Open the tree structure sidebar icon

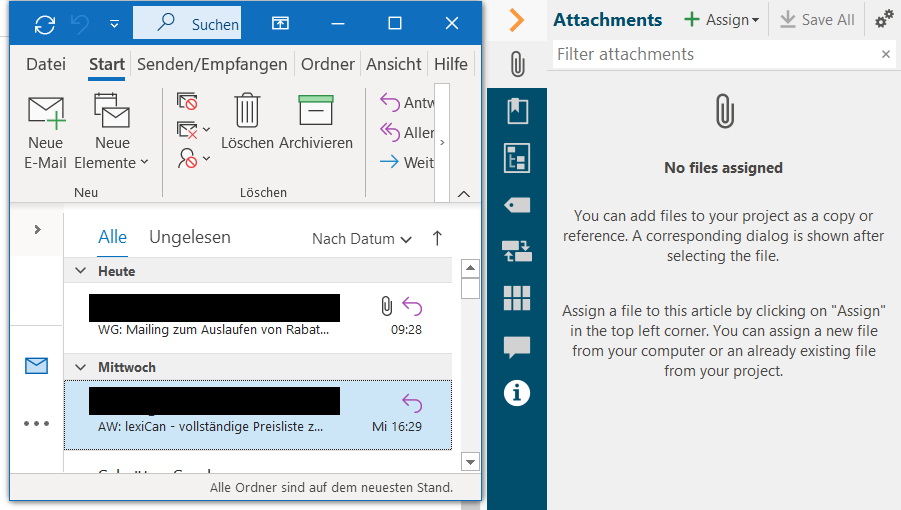516,158
